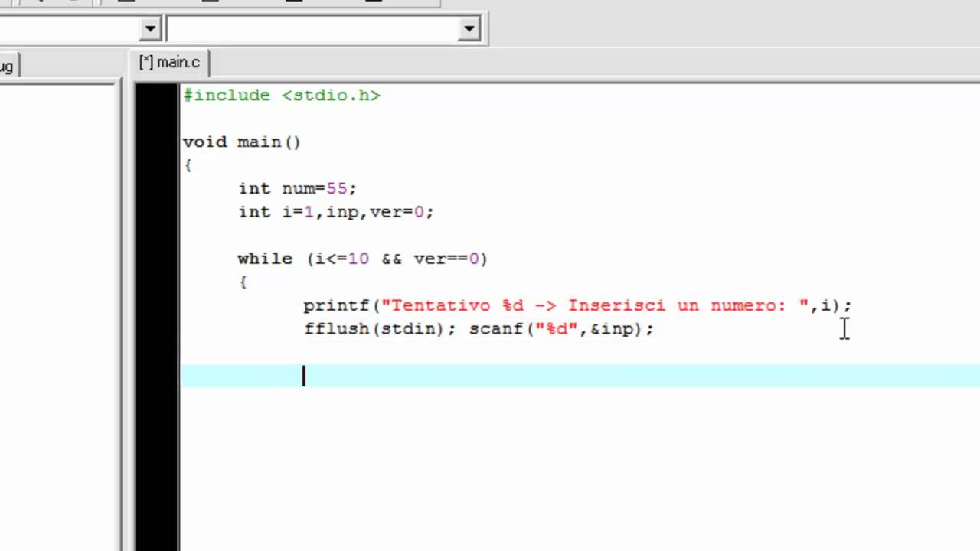Click the printf keyword in the code
The height and width of the screenshot is (551, 980).
pos(337,305)
